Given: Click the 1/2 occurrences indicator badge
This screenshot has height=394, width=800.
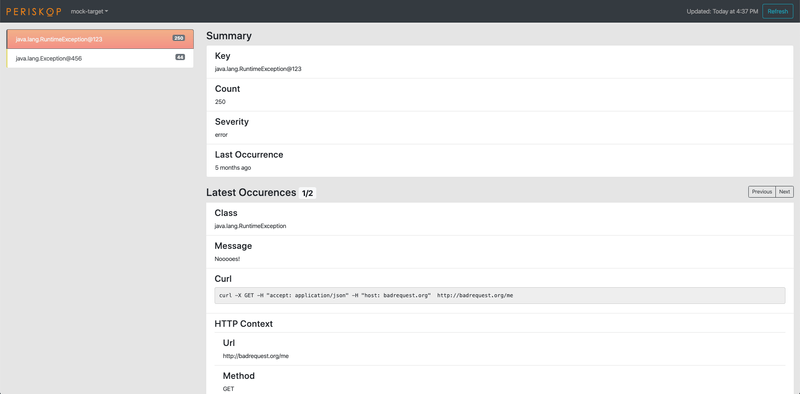Looking at the screenshot, I should click(308, 193).
